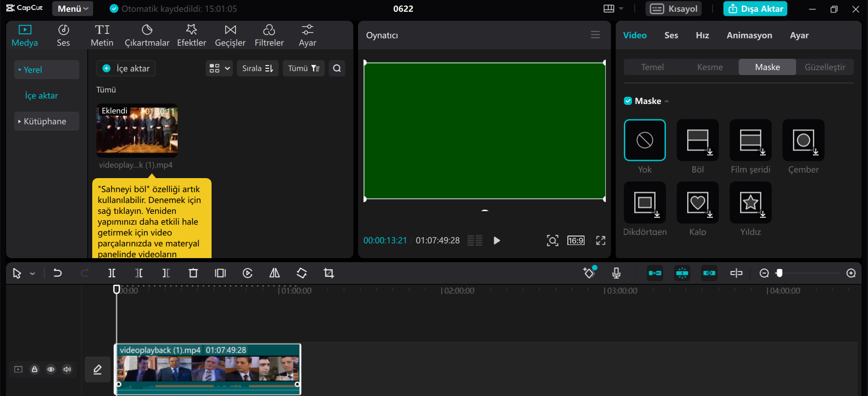Select the Kalp heart mask shape
This screenshot has height=396, width=868.
click(697, 203)
